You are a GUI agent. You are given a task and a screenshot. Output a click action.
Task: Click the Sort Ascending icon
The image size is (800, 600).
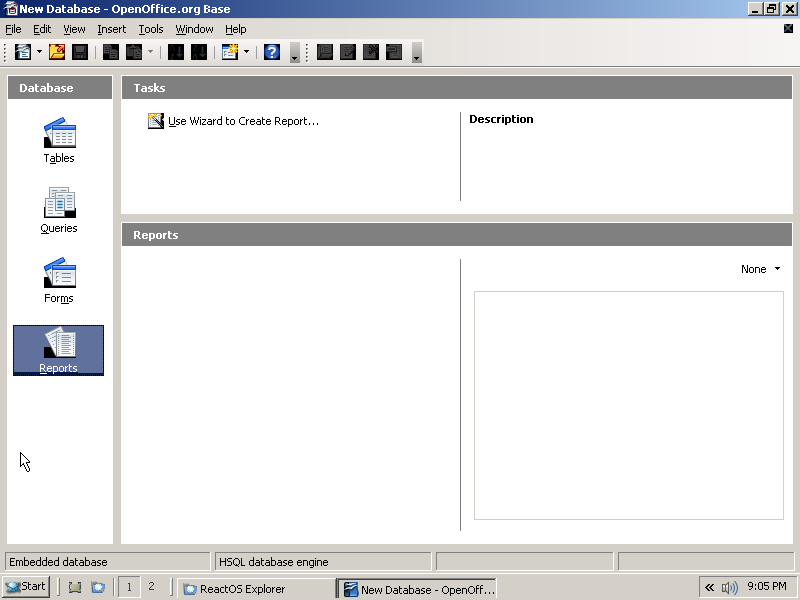[x=176, y=52]
